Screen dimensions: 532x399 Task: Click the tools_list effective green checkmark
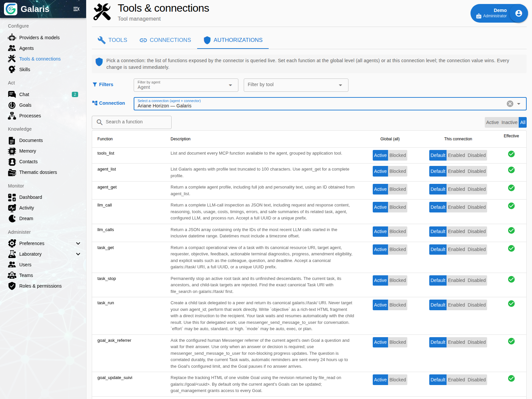pyautogui.click(x=511, y=154)
